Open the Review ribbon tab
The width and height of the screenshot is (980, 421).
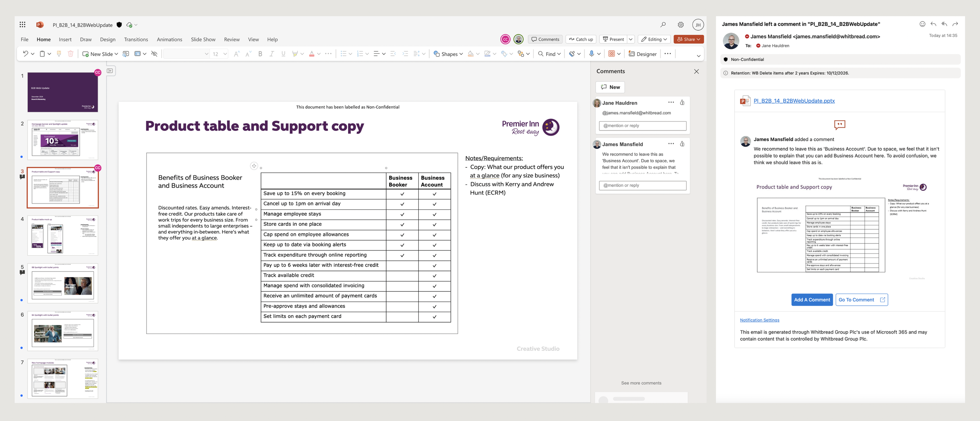point(232,39)
